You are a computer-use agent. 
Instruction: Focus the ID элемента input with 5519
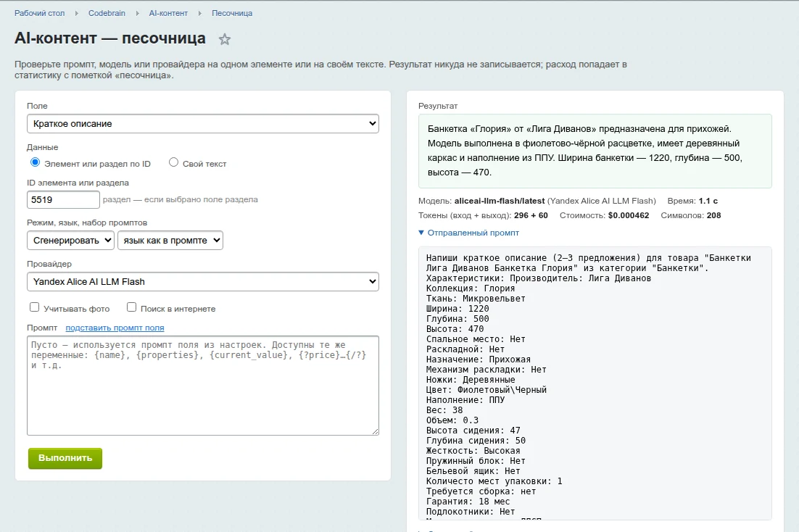tap(63, 200)
